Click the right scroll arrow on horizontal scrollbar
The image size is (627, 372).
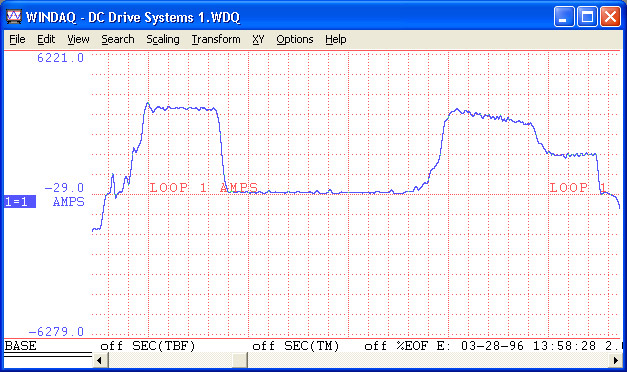pyautogui.click(x=616, y=360)
